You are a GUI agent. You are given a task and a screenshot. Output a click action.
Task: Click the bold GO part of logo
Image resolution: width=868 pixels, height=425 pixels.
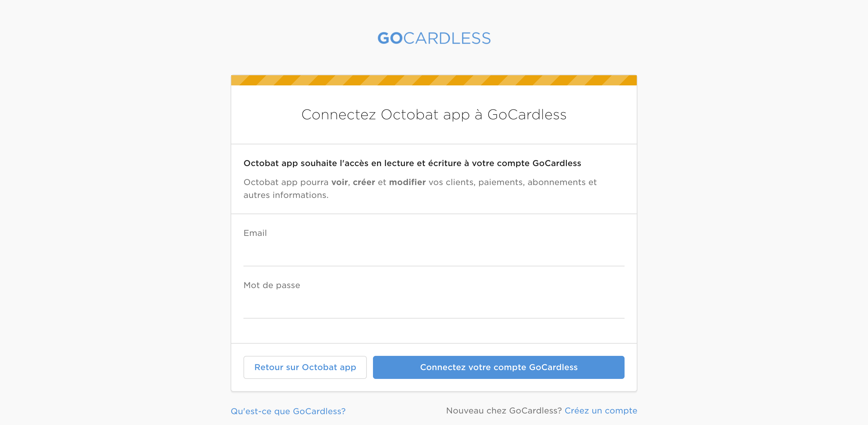pyautogui.click(x=390, y=38)
